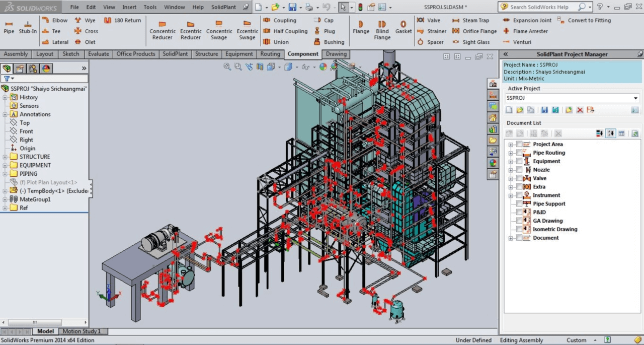Expand MateGroup1 in the feature tree
The height and width of the screenshot is (345, 644).
[5, 199]
